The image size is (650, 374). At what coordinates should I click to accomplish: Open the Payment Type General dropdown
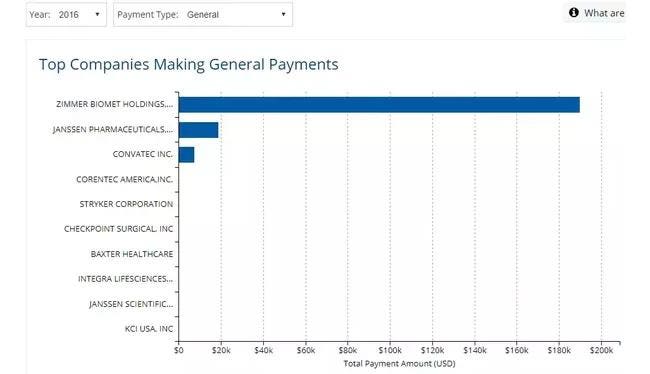coord(203,15)
